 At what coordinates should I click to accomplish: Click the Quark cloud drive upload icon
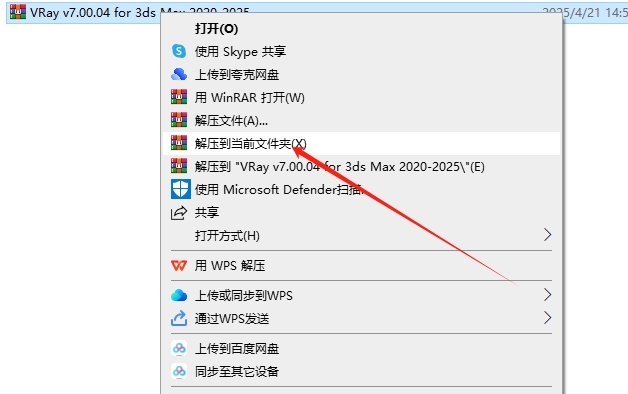(x=179, y=74)
